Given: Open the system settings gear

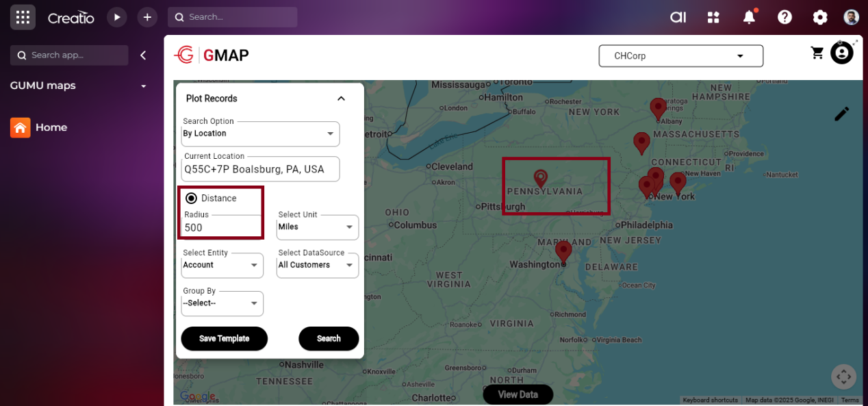Looking at the screenshot, I should [820, 17].
